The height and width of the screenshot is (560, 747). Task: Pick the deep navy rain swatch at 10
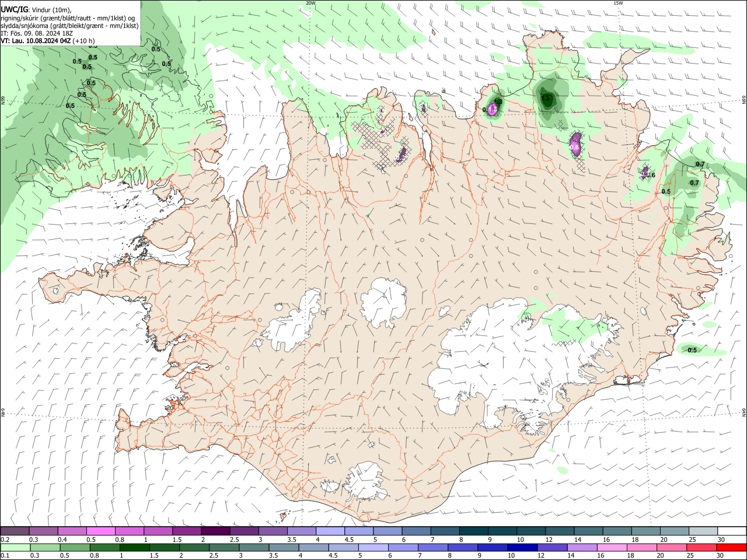pyautogui.click(x=522, y=548)
